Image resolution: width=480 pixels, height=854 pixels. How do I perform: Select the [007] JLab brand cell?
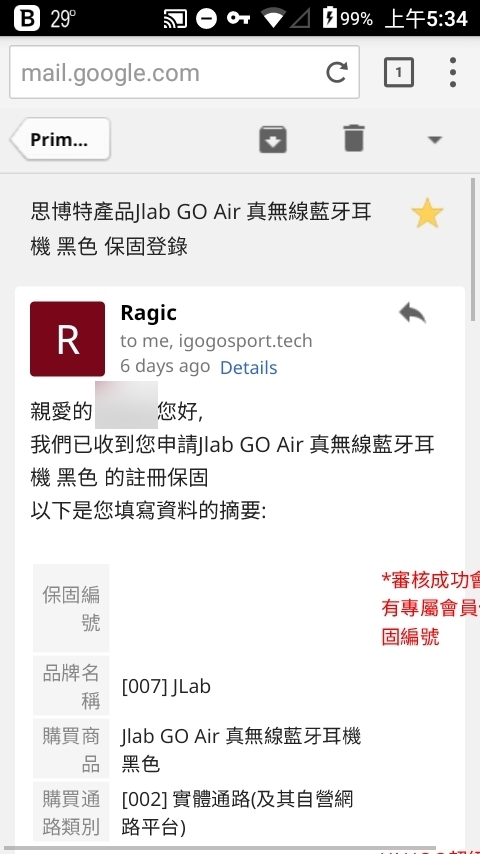click(x=166, y=686)
